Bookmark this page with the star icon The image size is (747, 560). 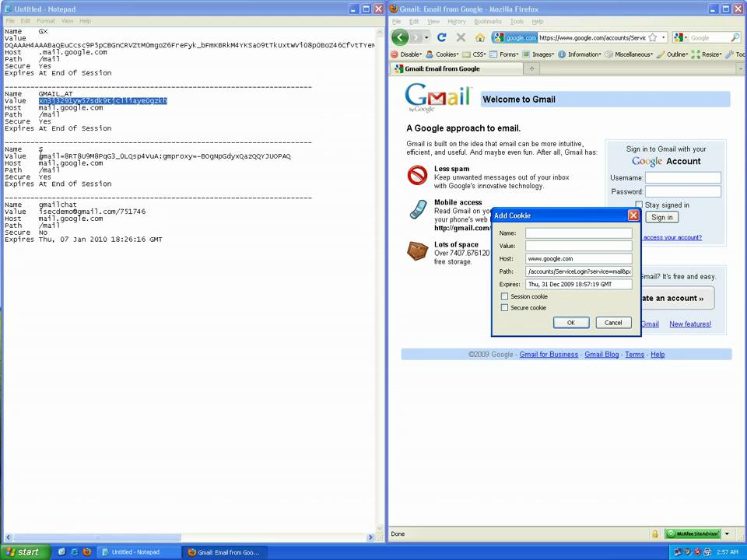[653, 37]
